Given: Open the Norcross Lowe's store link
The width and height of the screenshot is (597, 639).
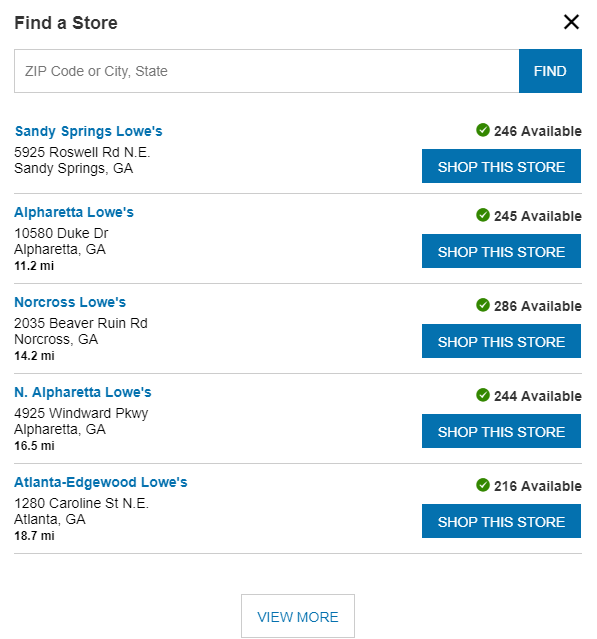Looking at the screenshot, I should [70, 302].
